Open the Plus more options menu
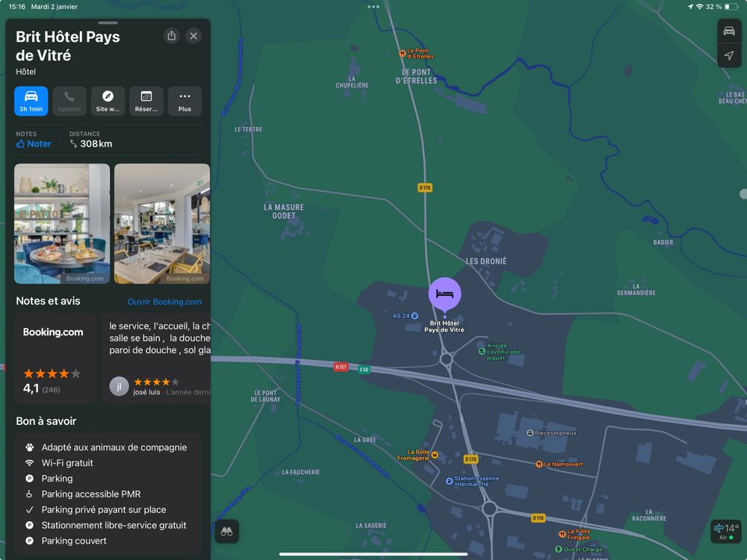The width and height of the screenshot is (747, 560). [x=185, y=101]
